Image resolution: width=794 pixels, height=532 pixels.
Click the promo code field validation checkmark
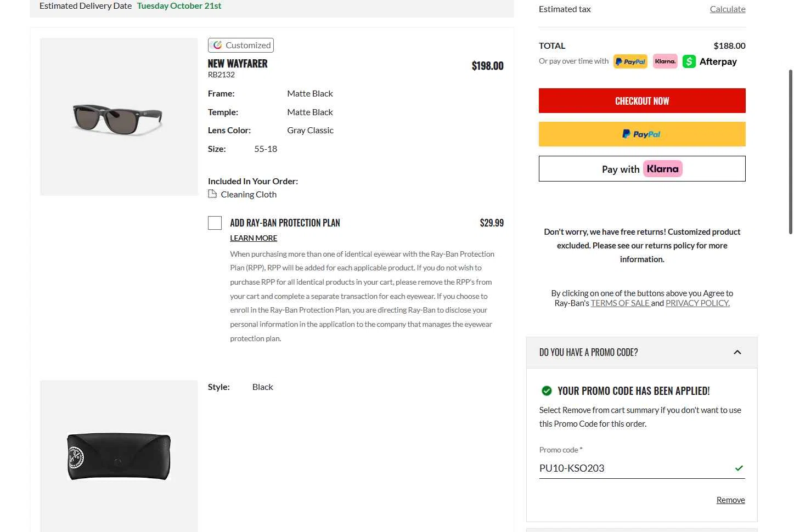pyautogui.click(x=739, y=468)
